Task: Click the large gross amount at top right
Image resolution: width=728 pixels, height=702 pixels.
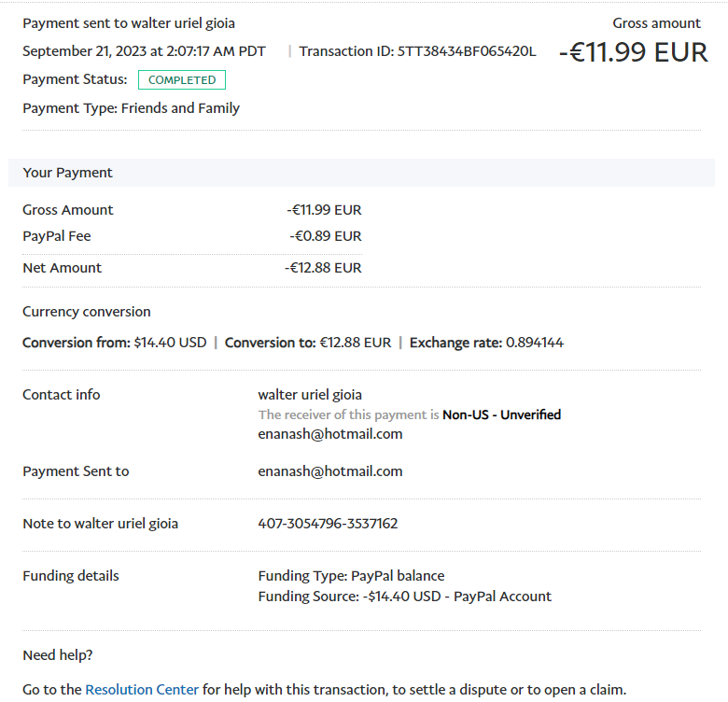Action: (634, 52)
